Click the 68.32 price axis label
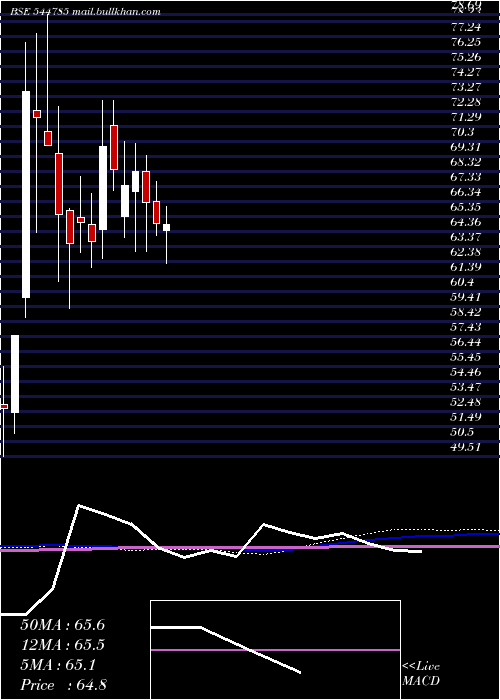This screenshot has width=500, height=700. [466, 162]
